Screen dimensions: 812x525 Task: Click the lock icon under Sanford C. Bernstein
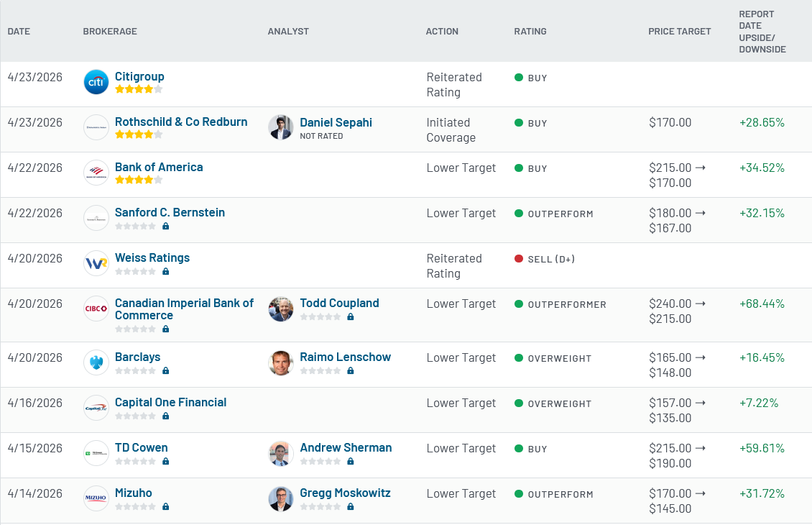166,226
